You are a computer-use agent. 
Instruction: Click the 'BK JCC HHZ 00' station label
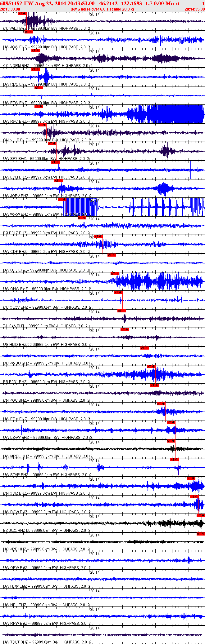[16, 531]
